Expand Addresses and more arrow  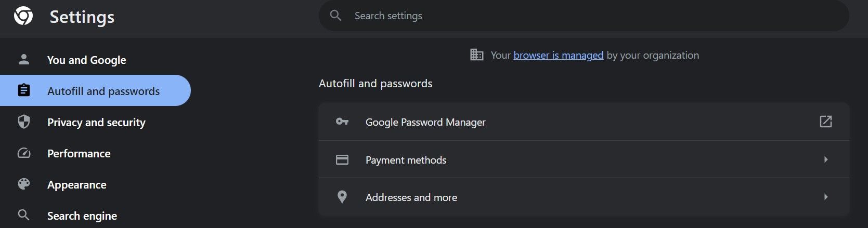[x=825, y=197]
